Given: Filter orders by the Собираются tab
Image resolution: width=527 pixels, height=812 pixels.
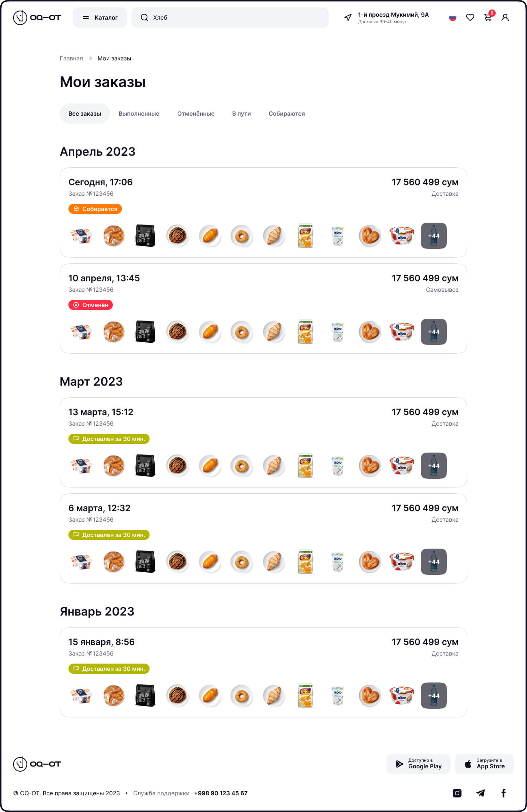Looking at the screenshot, I should [x=286, y=114].
